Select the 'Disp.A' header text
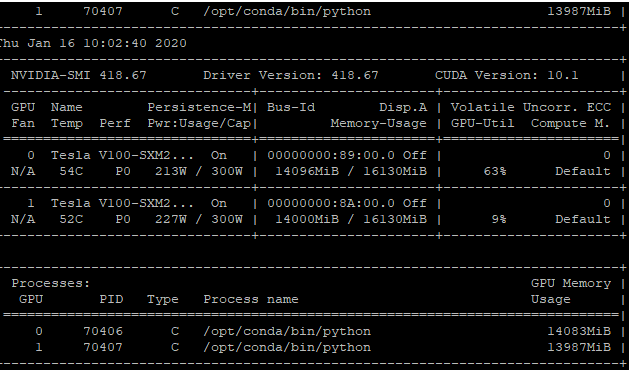 point(403,107)
